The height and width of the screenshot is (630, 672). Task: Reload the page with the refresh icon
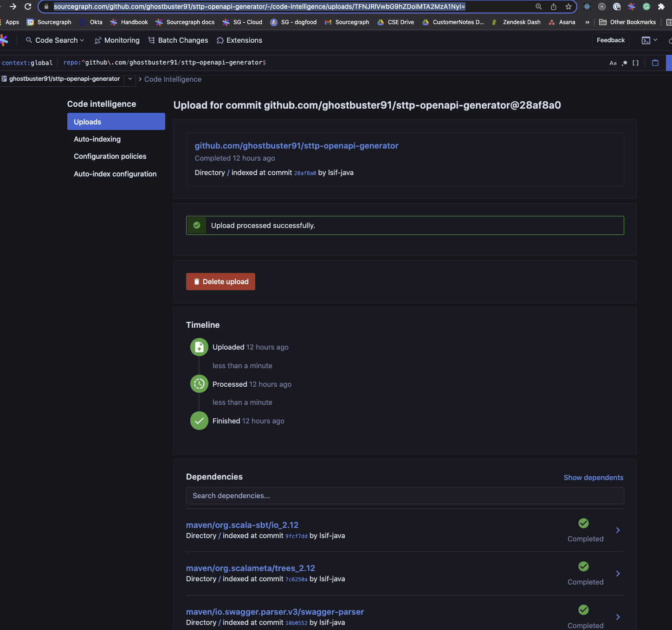tap(28, 6)
